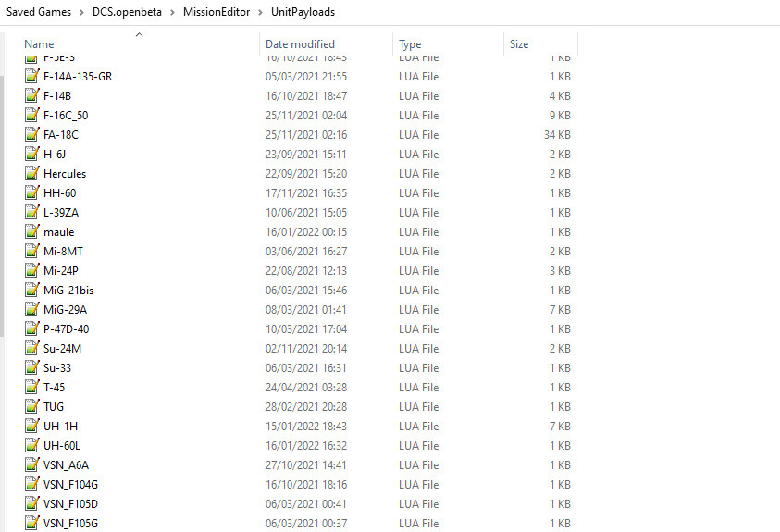The image size is (780, 532).
Task: Click the UH-1H file icon
Action: (x=31, y=426)
